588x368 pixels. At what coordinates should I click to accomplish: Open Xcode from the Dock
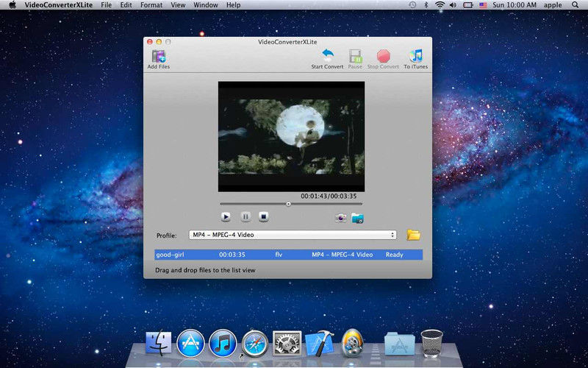(x=320, y=343)
